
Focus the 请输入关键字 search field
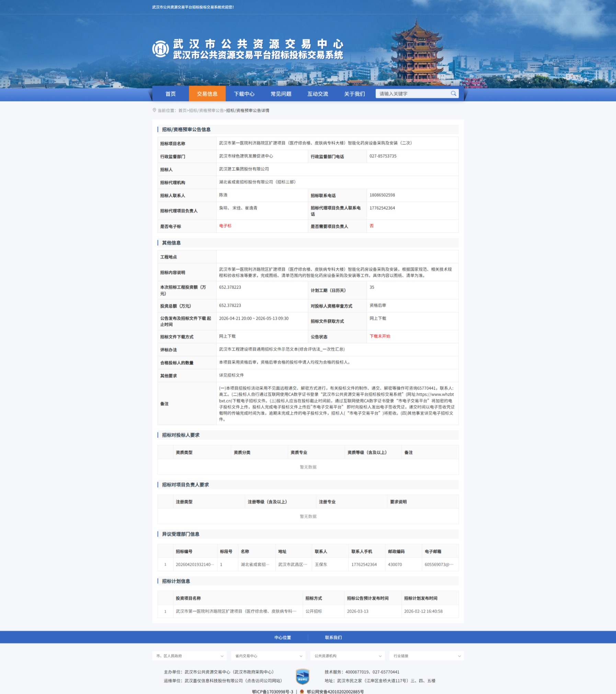click(x=413, y=94)
